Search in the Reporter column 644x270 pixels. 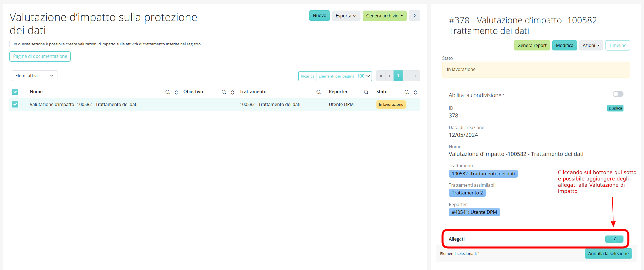tap(366, 92)
